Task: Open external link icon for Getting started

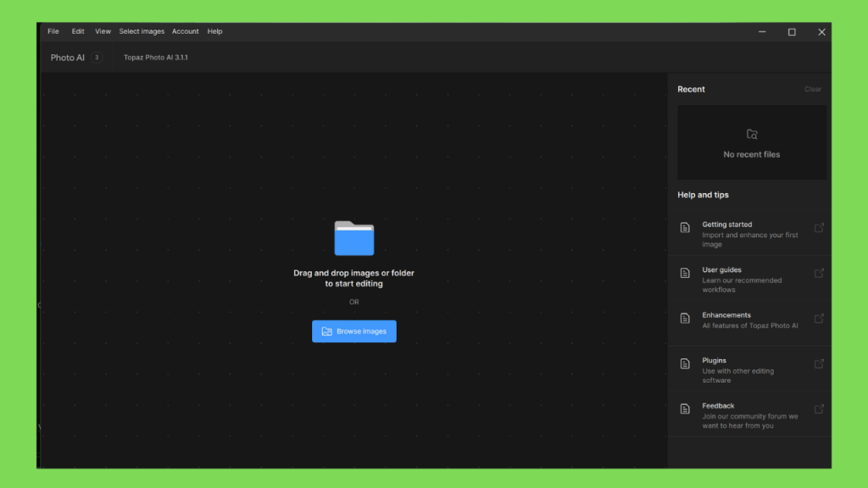Action: 819,228
